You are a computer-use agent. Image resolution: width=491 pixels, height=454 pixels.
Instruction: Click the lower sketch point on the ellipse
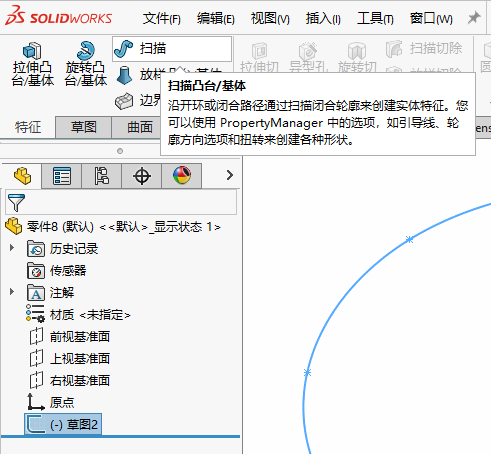pos(307,373)
